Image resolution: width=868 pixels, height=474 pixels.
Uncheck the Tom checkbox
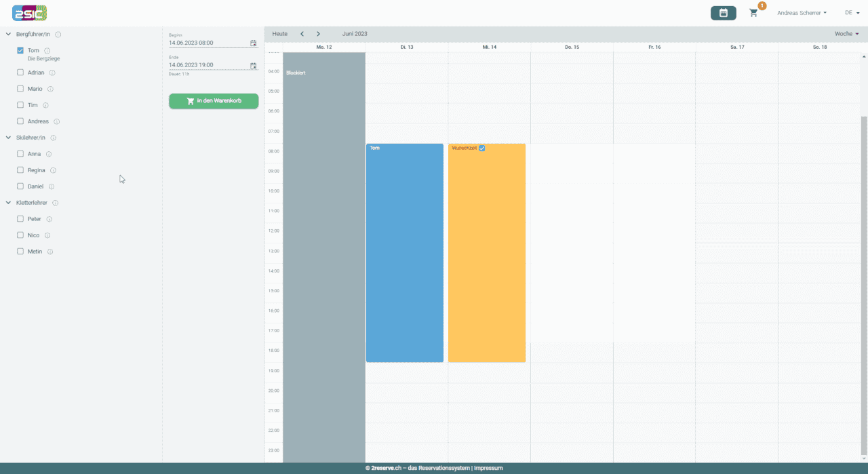pos(20,51)
